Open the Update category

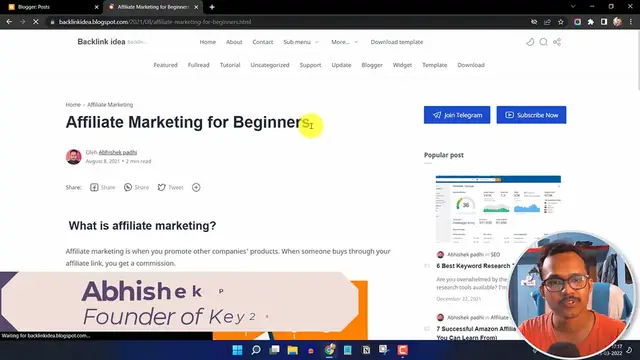341,65
